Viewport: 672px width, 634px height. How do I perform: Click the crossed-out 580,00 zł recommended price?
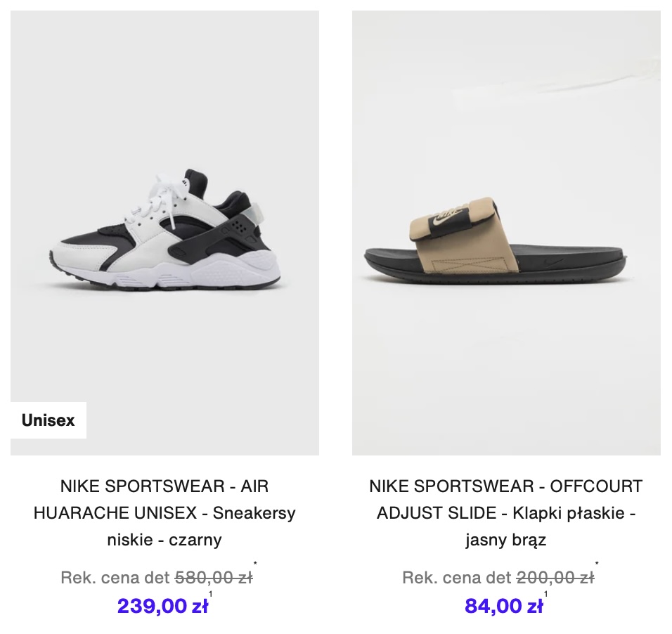coord(214,578)
